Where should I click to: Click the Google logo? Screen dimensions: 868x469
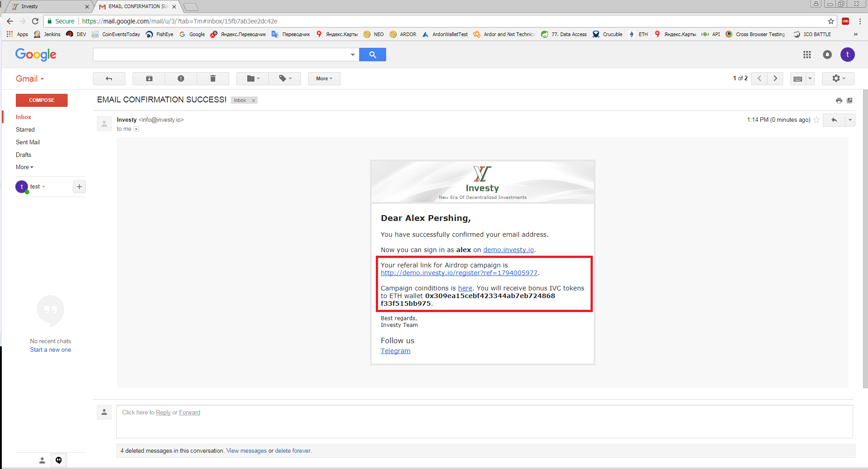click(x=36, y=55)
